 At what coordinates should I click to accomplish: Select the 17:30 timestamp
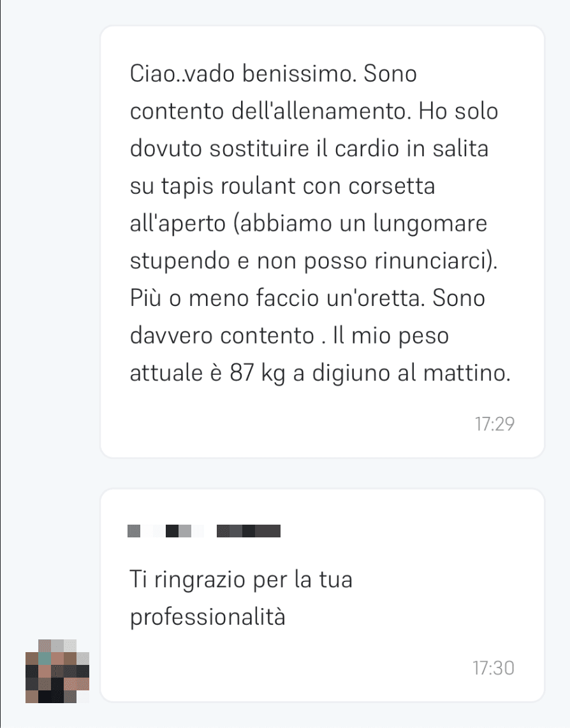click(493, 668)
